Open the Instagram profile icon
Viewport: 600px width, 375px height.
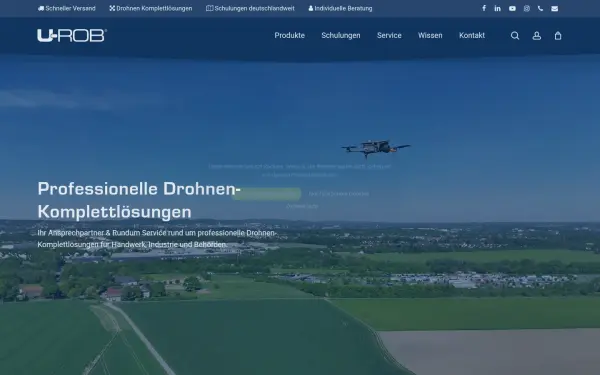(x=527, y=8)
